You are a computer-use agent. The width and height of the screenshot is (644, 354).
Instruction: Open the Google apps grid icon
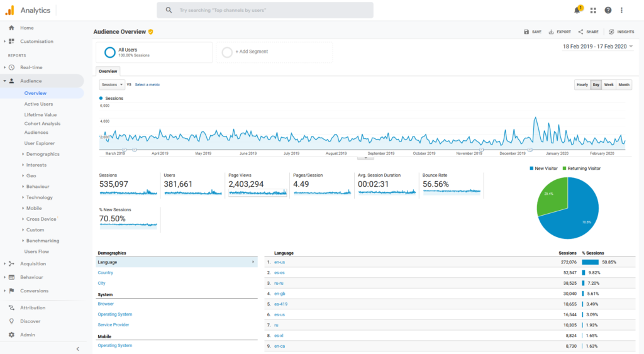tap(593, 10)
